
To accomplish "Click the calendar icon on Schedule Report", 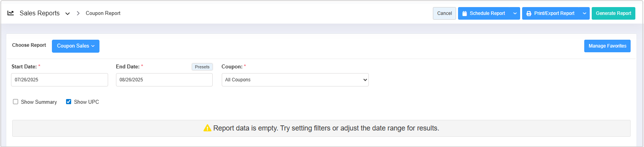I will point(464,13).
